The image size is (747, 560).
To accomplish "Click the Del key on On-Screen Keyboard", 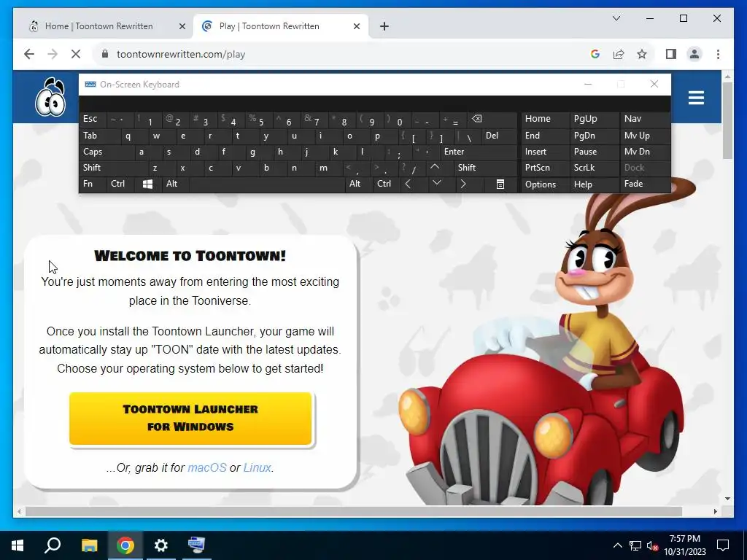I will tap(499, 136).
